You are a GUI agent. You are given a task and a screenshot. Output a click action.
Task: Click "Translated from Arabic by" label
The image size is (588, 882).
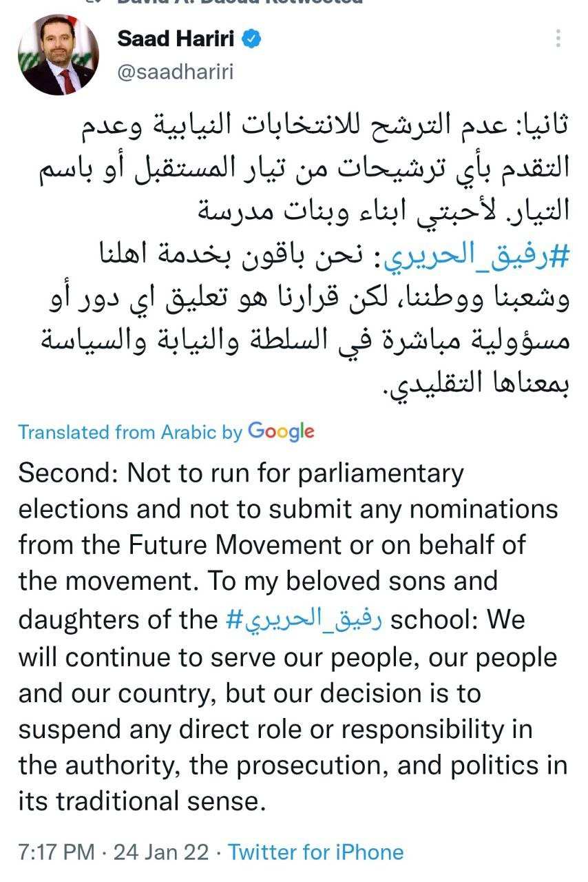click(x=130, y=433)
